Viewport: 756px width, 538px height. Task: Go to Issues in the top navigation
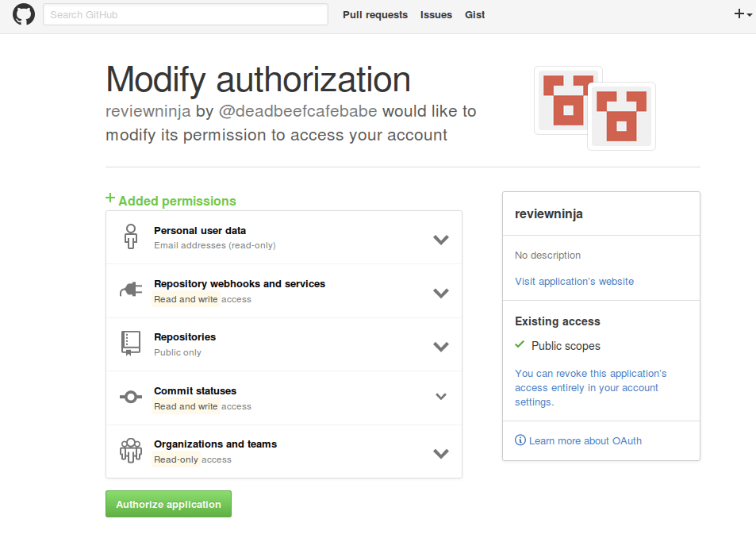coord(436,15)
